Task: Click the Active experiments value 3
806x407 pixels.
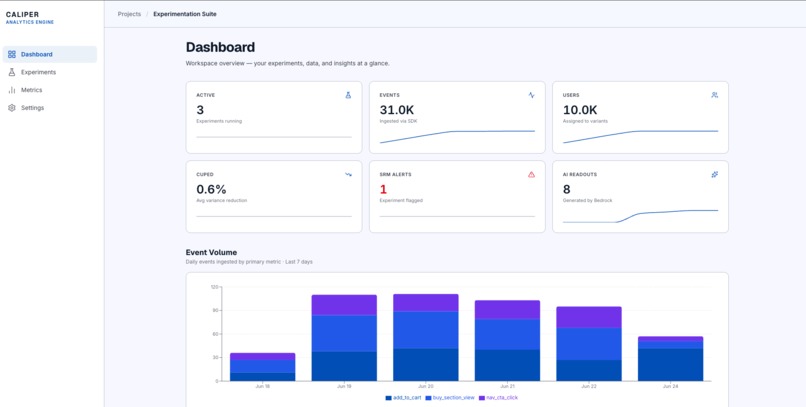Action: [x=200, y=110]
